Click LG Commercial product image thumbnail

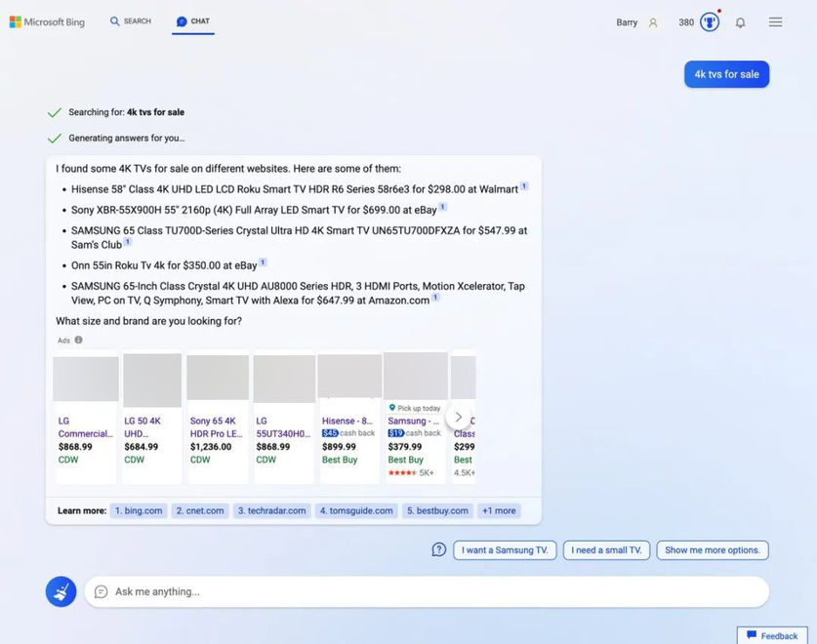click(x=86, y=379)
